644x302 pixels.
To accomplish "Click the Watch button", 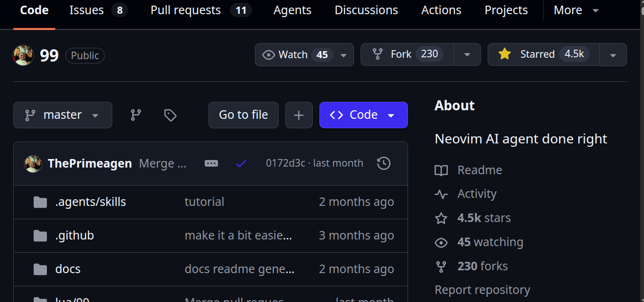I will (298, 54).
